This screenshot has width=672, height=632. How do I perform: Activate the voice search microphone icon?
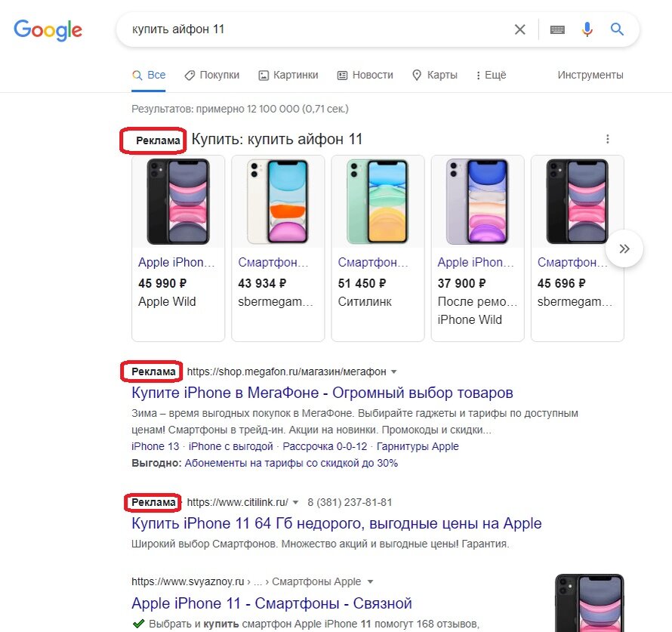pos(587,29)
